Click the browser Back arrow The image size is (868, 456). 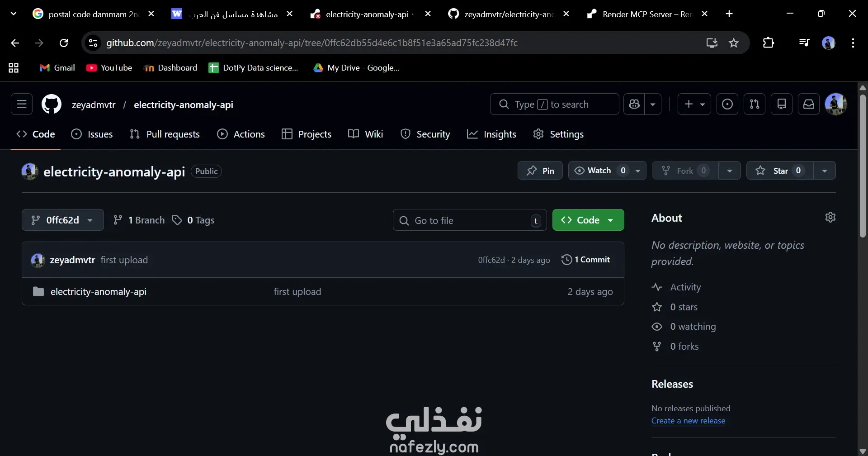[x=15, y=43]
